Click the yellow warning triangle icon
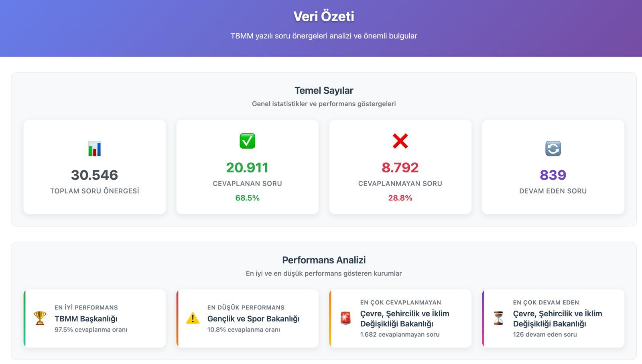Screen dimensions: 642x364 (193, 318)
